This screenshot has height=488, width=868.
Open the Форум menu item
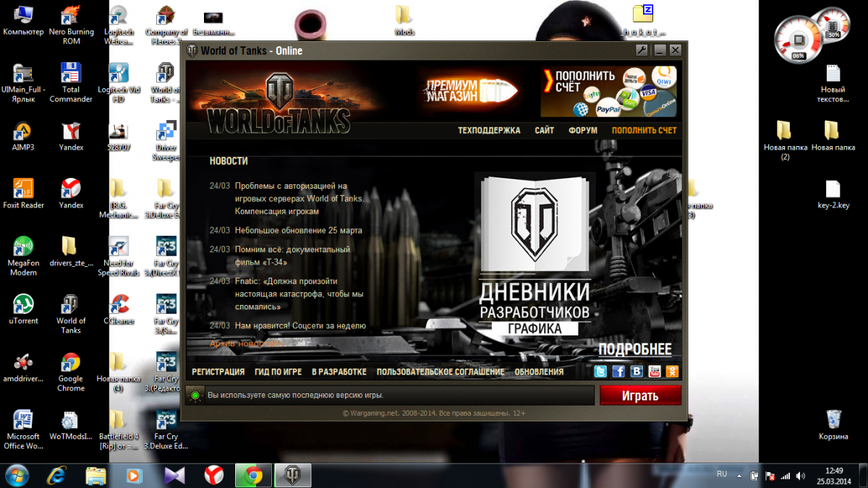pyautogui.click(x=583, y=131)
